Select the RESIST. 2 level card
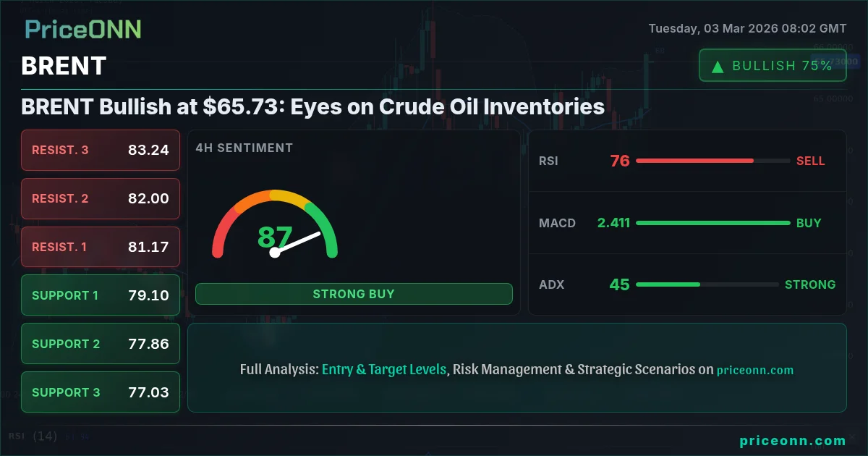The width and height of the screenshot is (868, 456). coord(101,198)
